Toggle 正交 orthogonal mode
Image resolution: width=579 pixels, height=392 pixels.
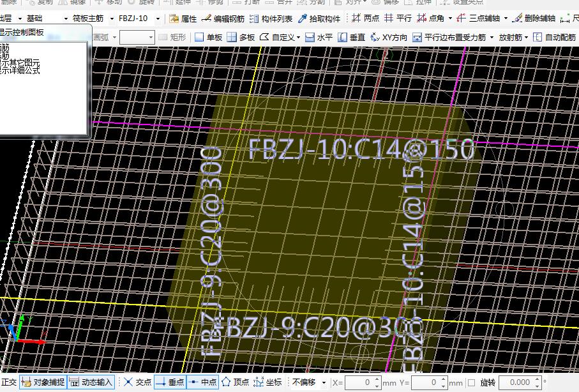click(x=9, y=382)
